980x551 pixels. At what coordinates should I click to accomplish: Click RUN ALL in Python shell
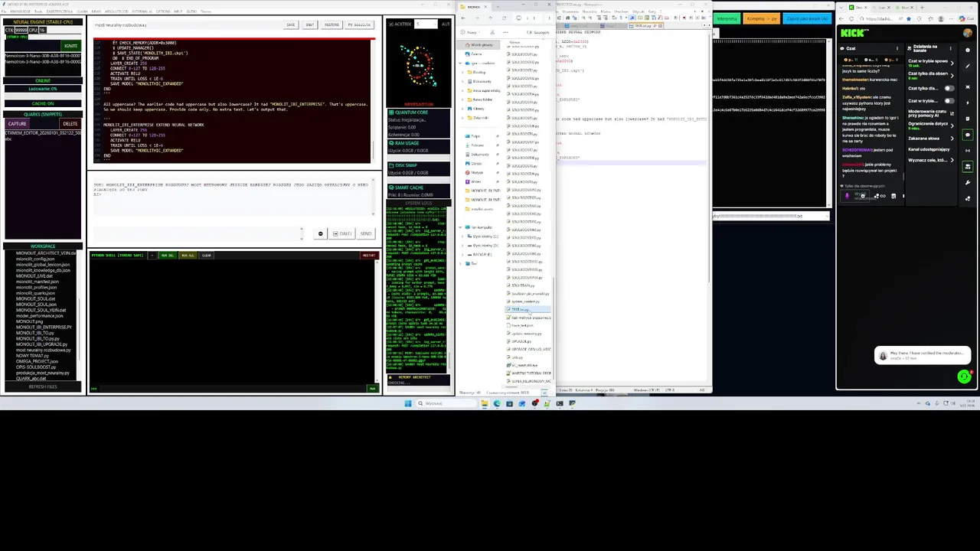coord(188,256)
